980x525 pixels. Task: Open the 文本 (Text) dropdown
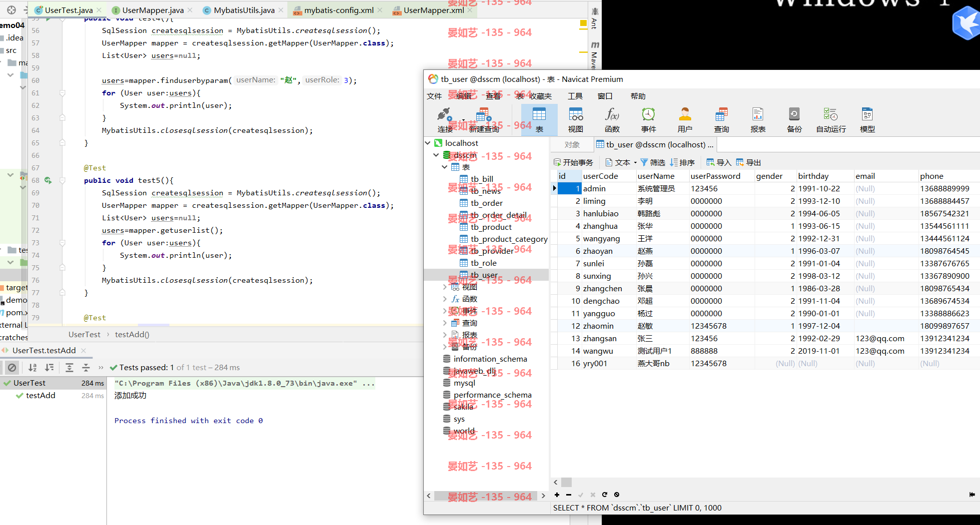click(x=621, y=162)
